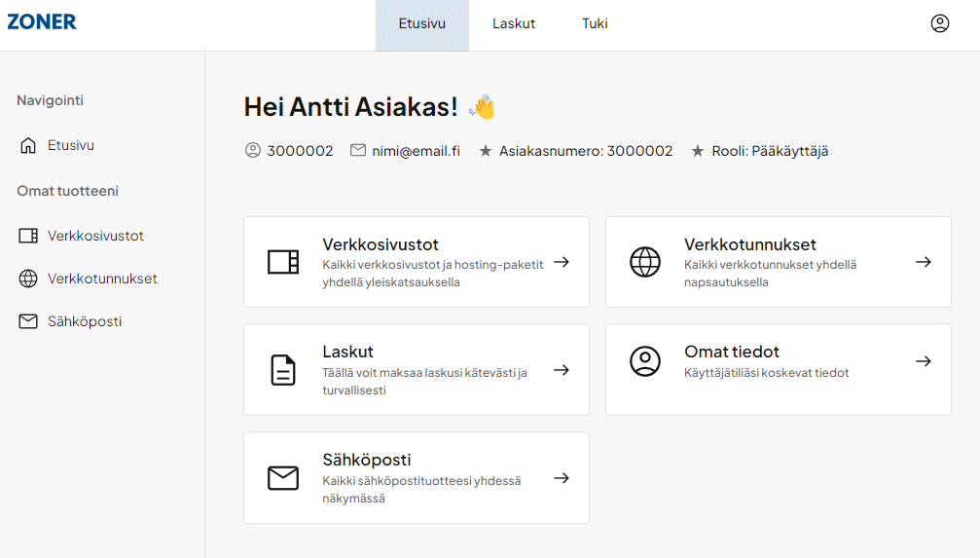Open the user profile icon in header
Image resolution: width=980 pixels, height=558 pixels.
(x=939, y=23)
